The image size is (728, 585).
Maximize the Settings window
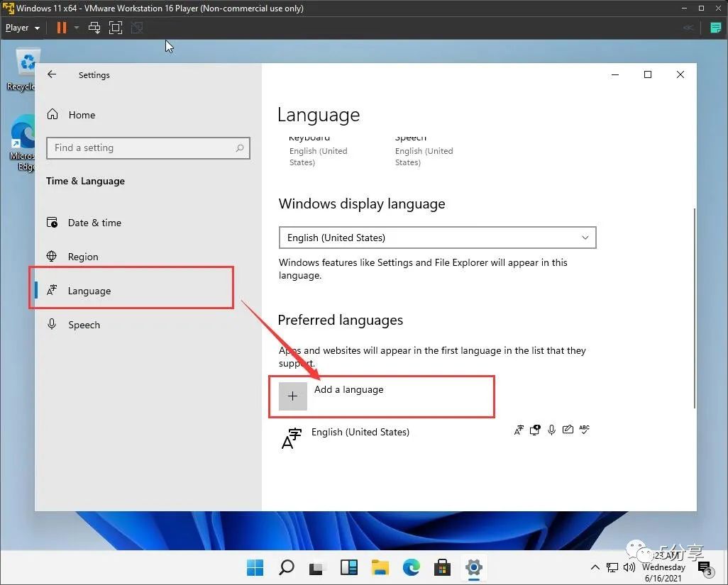[648, 74]
